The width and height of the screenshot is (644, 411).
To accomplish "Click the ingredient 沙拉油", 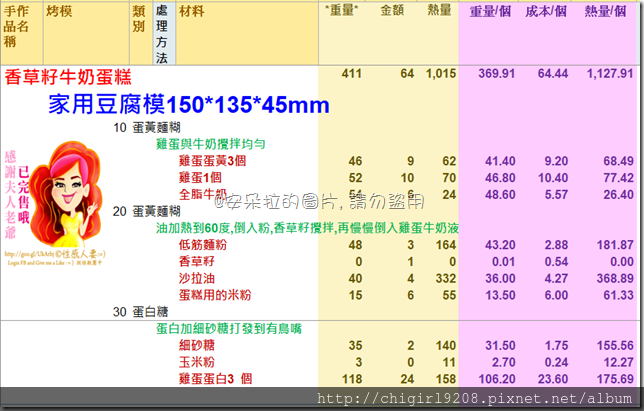I will pyautogui.click(x=197, y=278).
